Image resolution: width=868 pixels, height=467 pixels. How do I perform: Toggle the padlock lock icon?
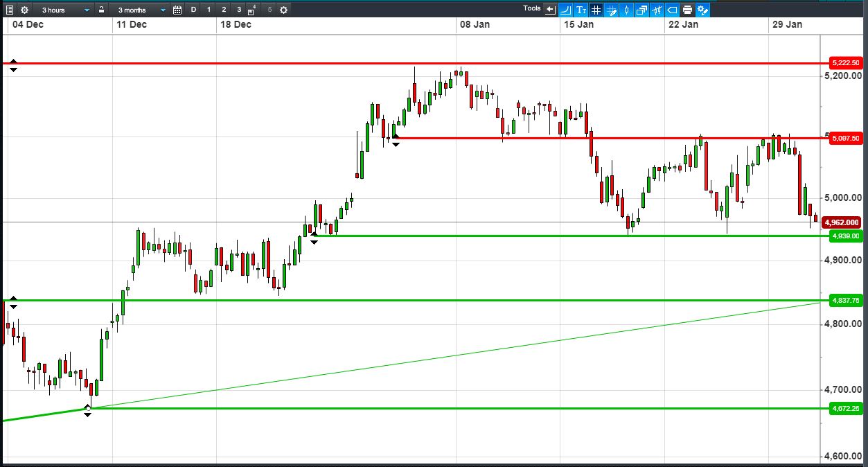pos(102,10)
